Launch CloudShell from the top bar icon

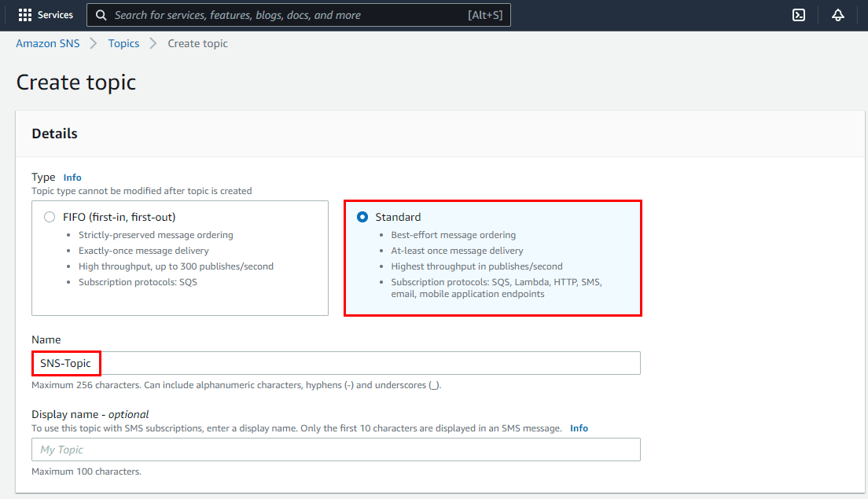799,15
